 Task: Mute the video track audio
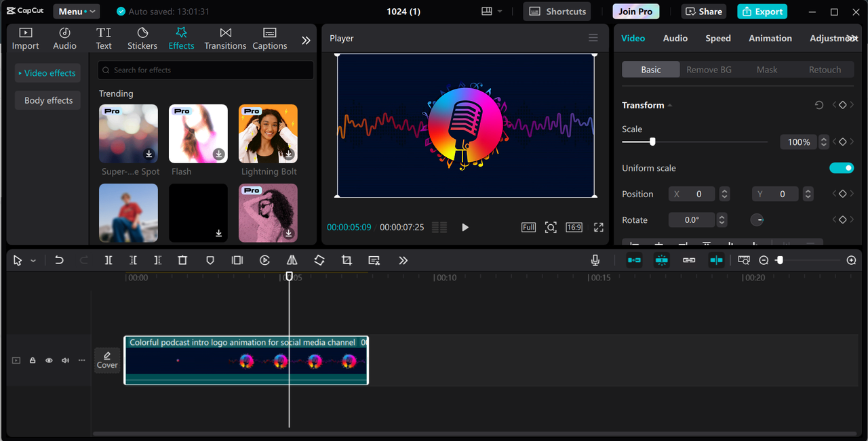65,360
